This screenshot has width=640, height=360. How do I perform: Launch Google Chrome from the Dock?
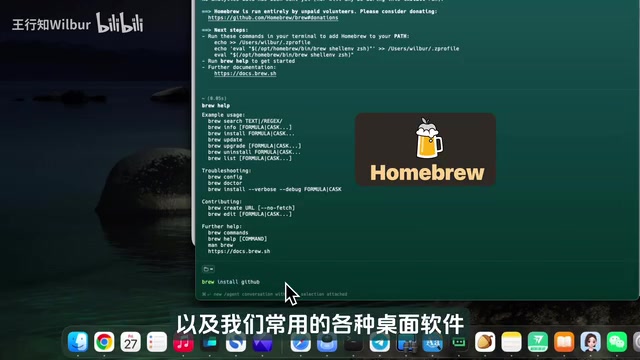(104, 342)
